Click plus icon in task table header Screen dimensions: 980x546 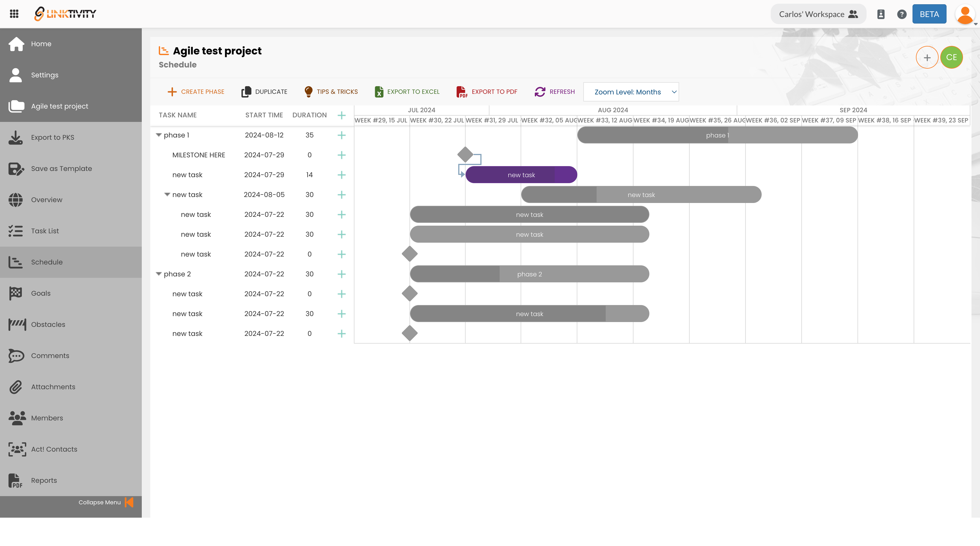[342, 115]
